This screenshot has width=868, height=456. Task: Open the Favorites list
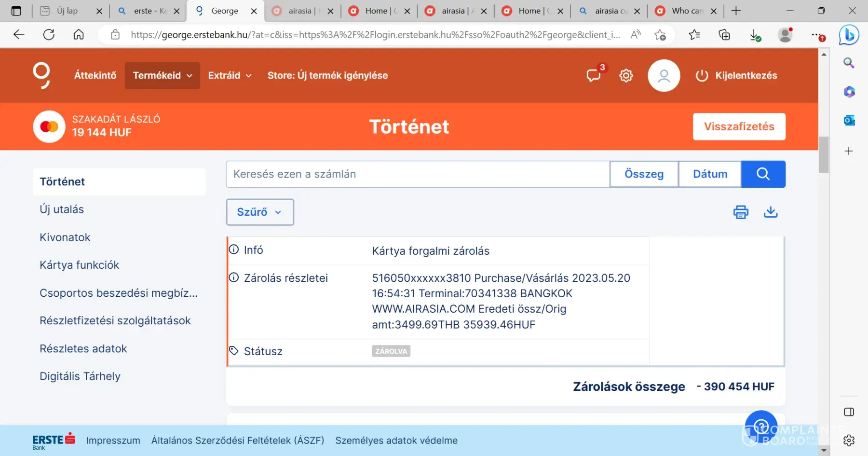click(x=694, y=35)
